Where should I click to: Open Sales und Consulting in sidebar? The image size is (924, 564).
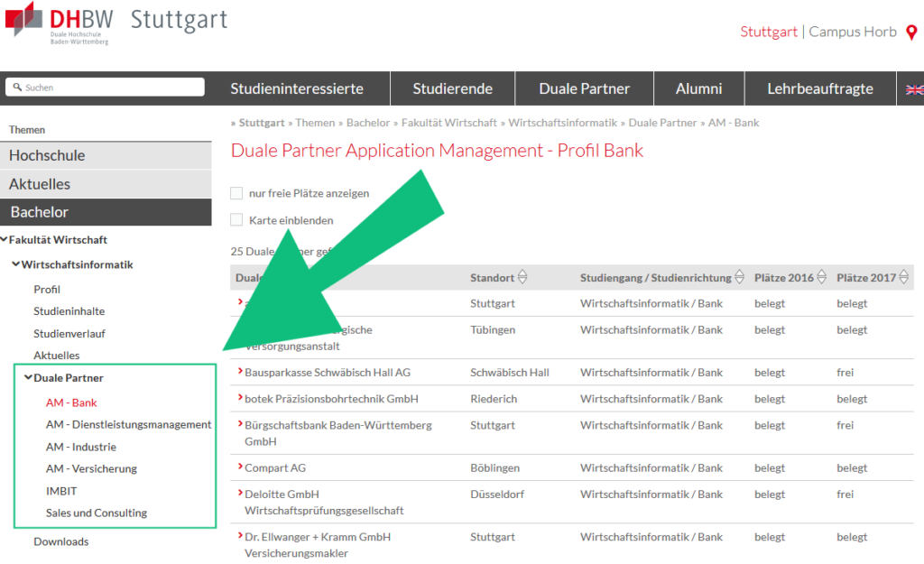pos(97,513)
